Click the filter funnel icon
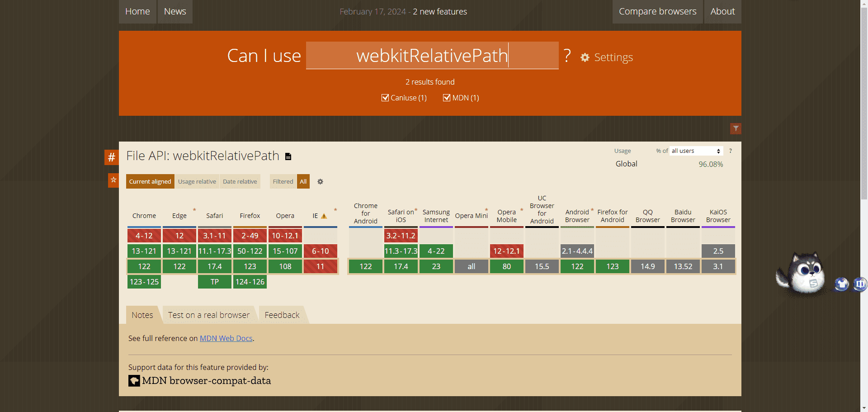Screen dimensions: 868x412 pyautogui.click(x=736, y=129)
